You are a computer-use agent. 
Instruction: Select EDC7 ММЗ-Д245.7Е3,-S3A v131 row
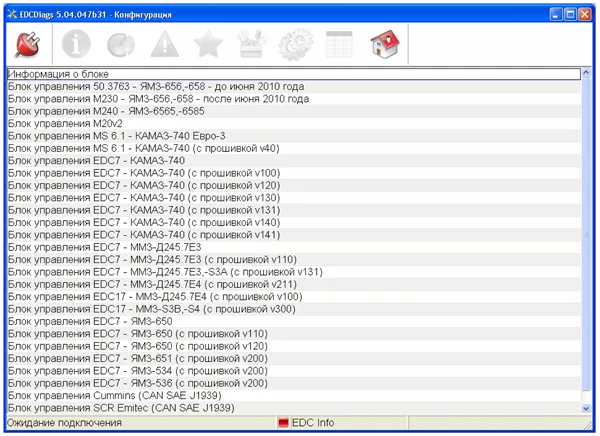(x=294, y=272)
